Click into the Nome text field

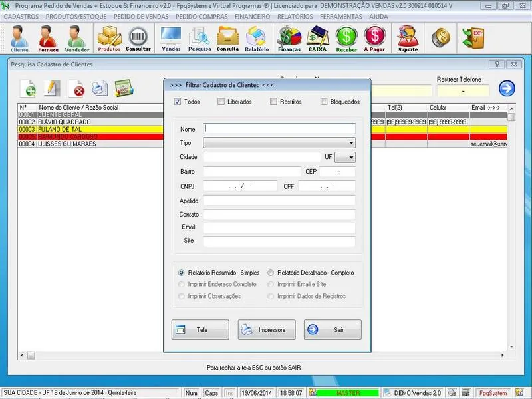[x=279, y=129]
